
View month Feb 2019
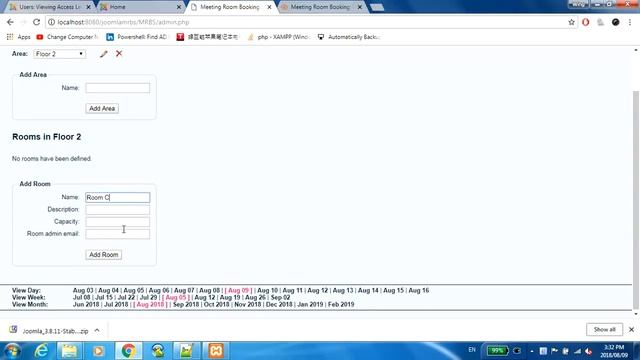341,304
